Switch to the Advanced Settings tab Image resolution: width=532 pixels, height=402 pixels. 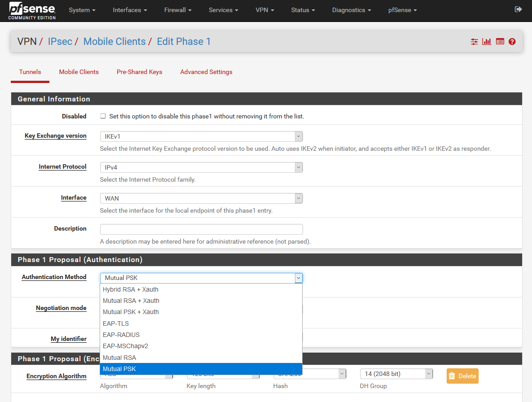[x=206, y=72]
